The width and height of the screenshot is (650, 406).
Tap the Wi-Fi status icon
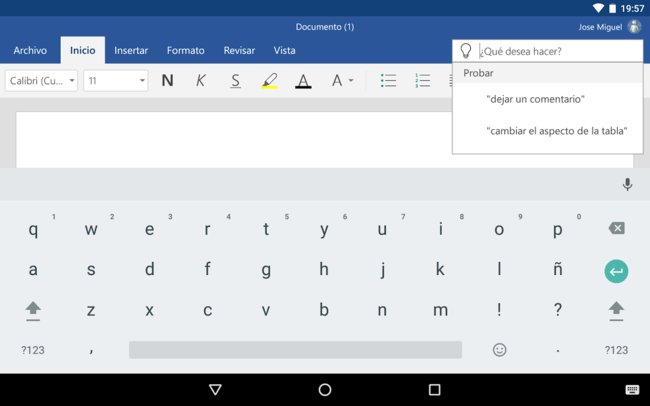click(598, 8)
